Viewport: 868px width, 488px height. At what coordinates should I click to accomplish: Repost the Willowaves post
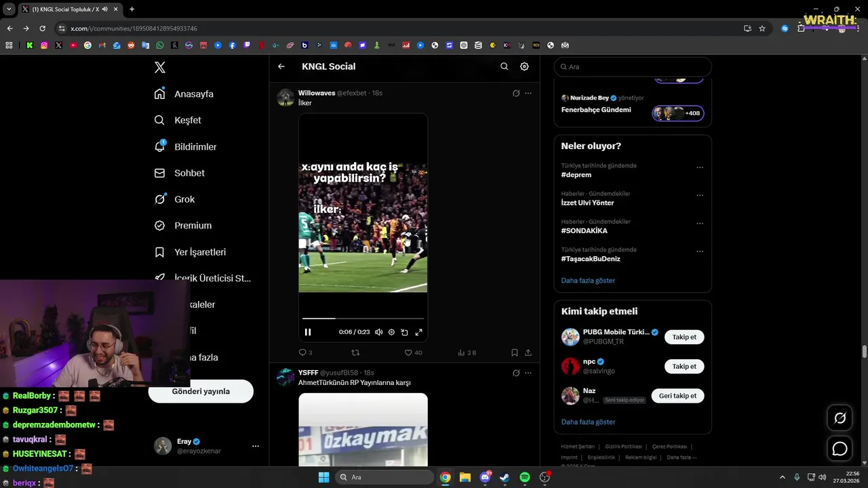click(355, 352)
